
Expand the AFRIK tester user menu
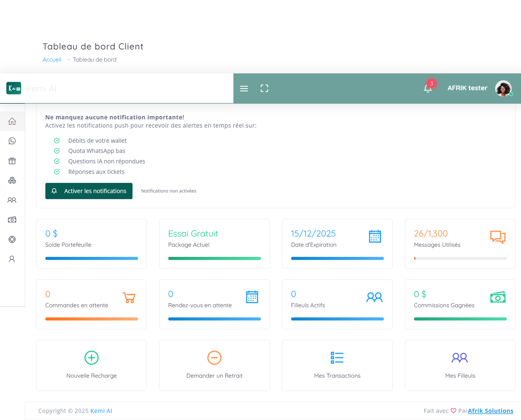[x=467, y=88]
